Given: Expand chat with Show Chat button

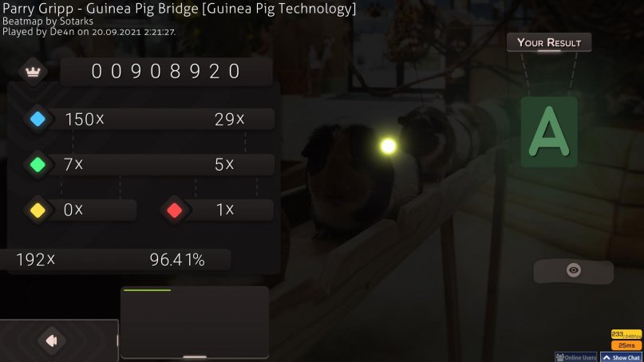Looking at the screenshot, I should click(622, 357).
